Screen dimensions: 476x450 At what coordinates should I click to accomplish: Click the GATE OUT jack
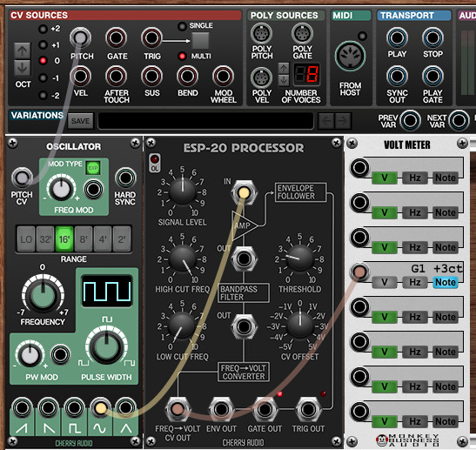(x=265, y=409)
